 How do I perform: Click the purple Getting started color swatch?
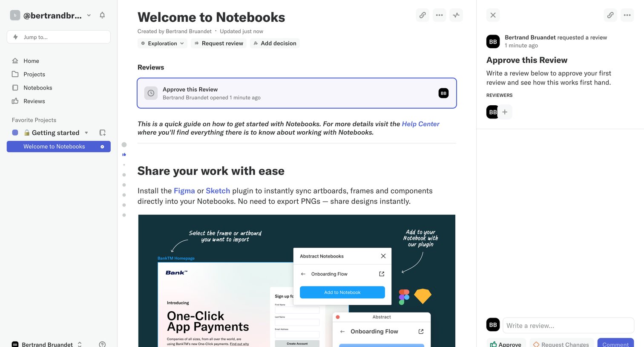[15, 133]
